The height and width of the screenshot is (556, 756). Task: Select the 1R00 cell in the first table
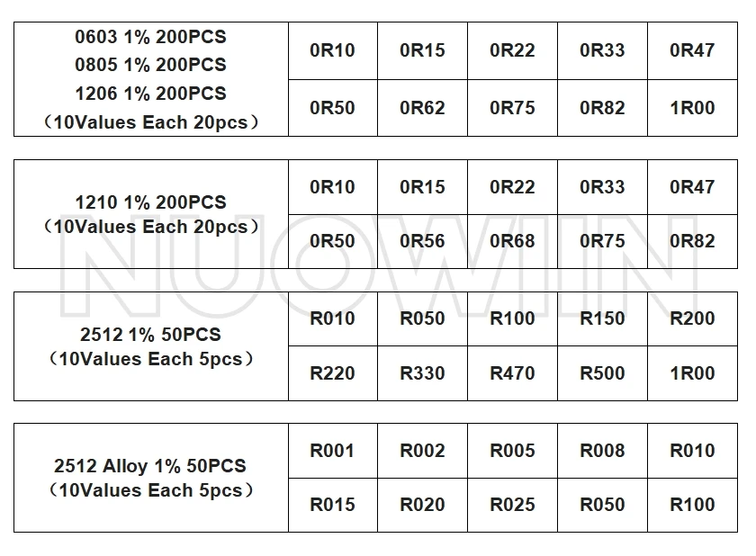point(692,108)
